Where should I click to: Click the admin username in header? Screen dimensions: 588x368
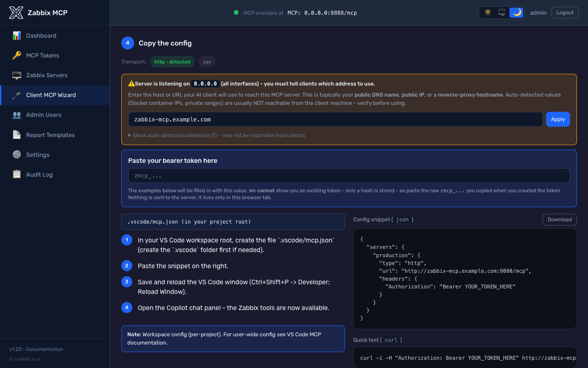point(538,13)
